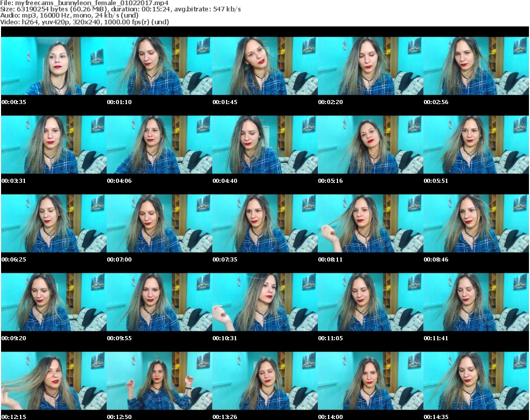Select the thumbnail frame at 00:00:35
Screen dimensions: 530x420
pyautogui.click(x=54, y=66)
